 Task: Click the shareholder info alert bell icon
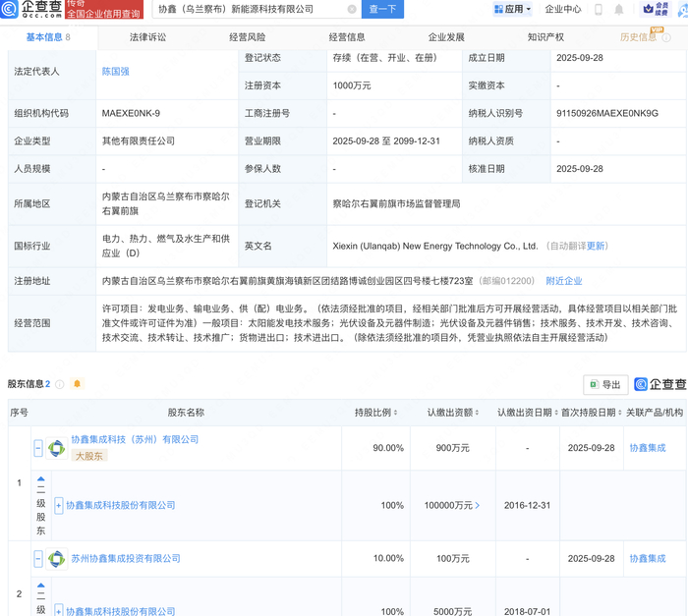pyautogui.click(x=77, y=384)
